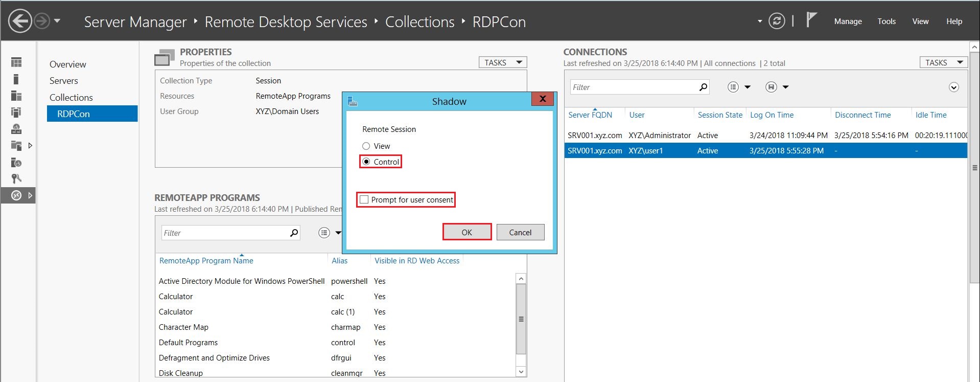Sort by Disconnect Time column
The height and width of the screenshot is (382, 980).
[x=862, y=115]
